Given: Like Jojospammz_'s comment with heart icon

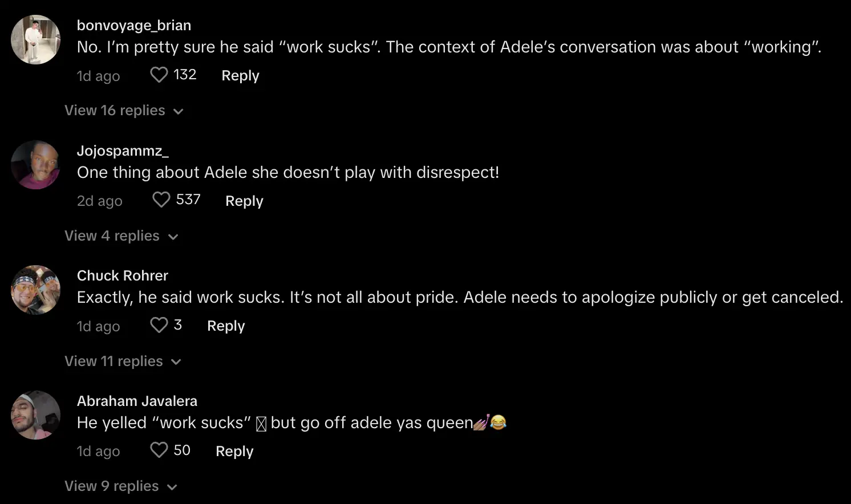Looking at the screenshot, I should point(161,200).
